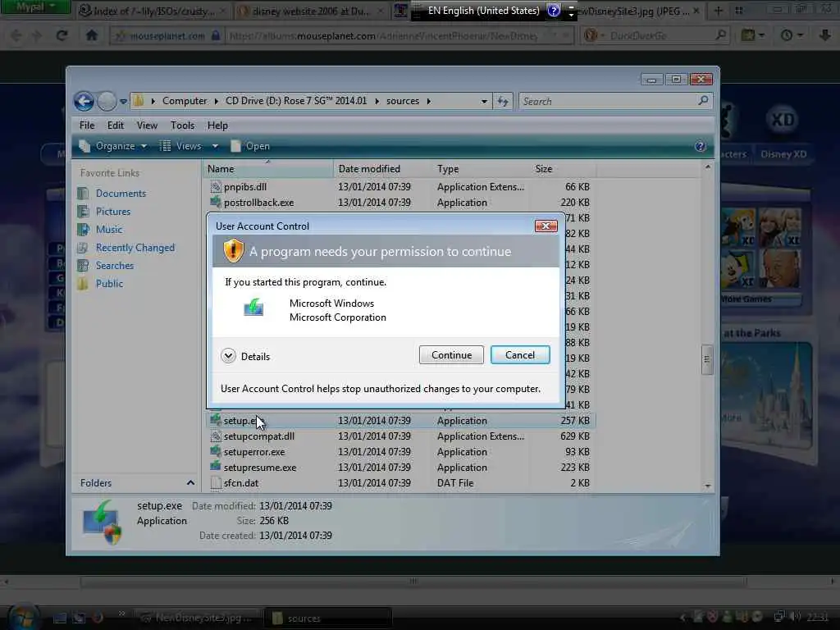
Task: Open recent pages dropdown next to the forward arrow
Action: [123, 101]
